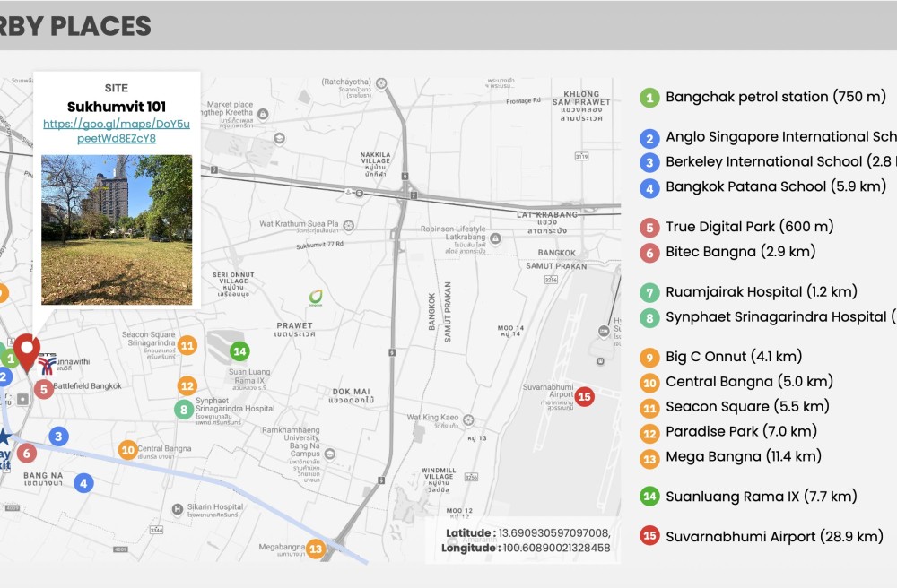Click the Seacon Square (5.5 km) entry
The image size is (897, 588).
tap(747, 406)
